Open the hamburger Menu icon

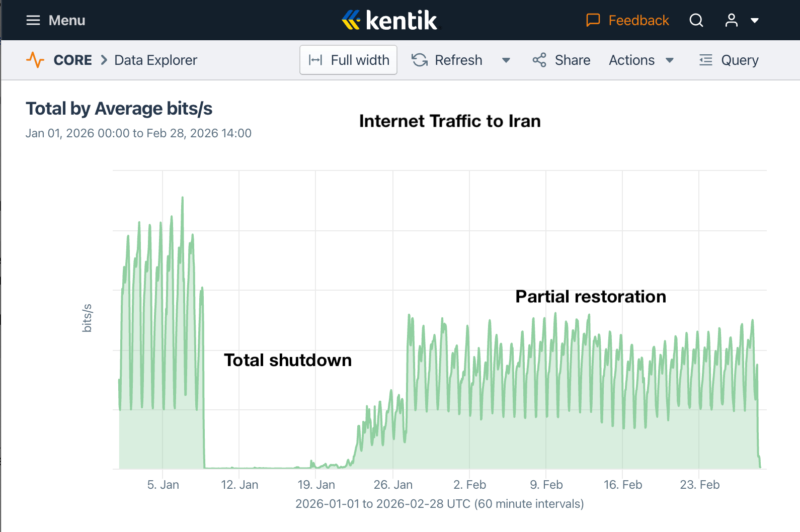pos(33,20)
